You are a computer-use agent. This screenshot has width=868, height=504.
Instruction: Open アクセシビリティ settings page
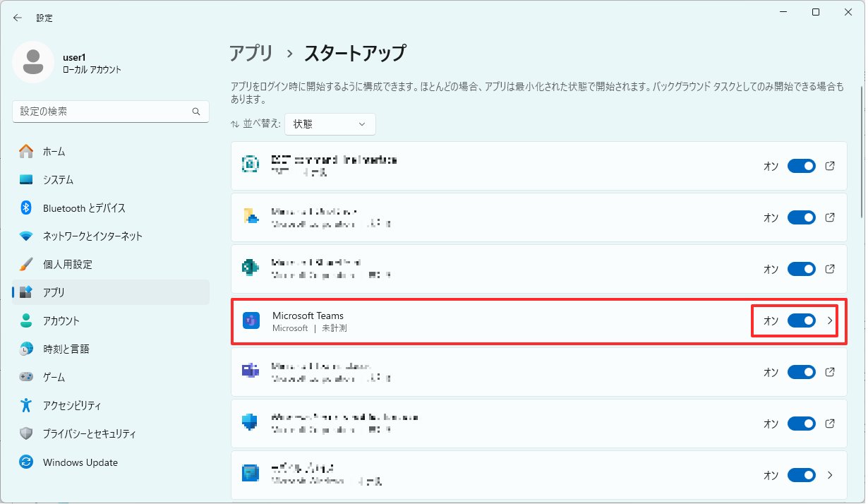(111, 405)
